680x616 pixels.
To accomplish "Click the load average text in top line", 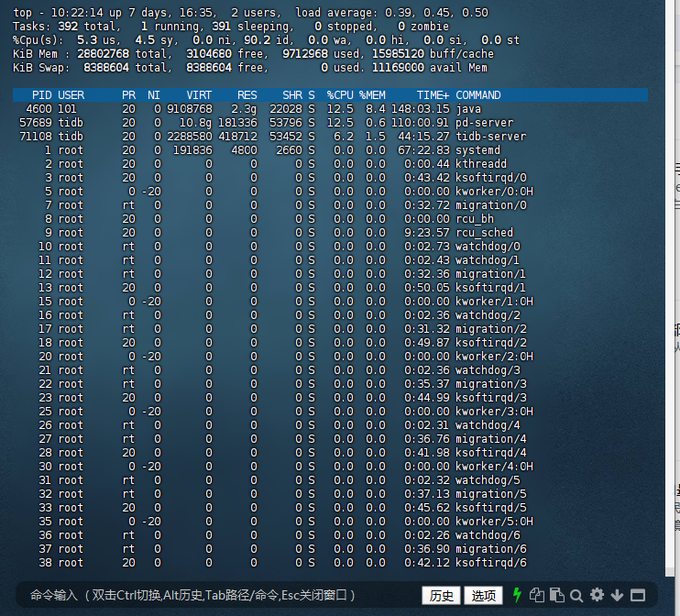I will pyautogui.click(x=391, y=13).
